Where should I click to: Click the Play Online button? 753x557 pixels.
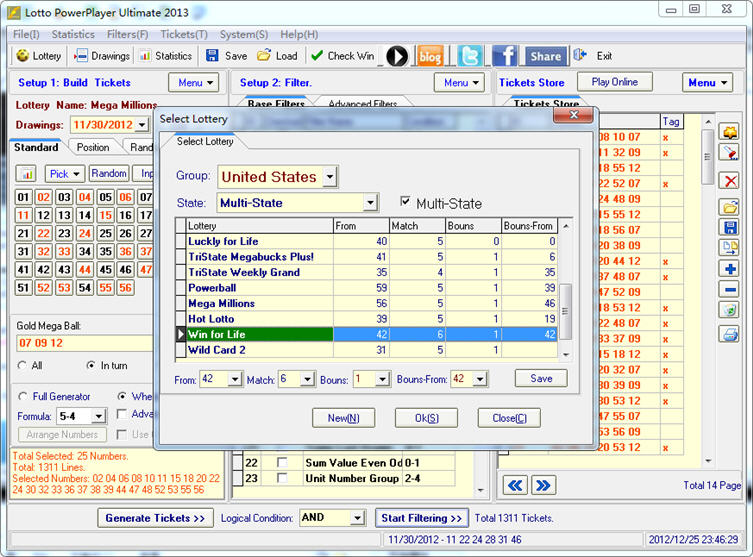(x=615, y=82)
